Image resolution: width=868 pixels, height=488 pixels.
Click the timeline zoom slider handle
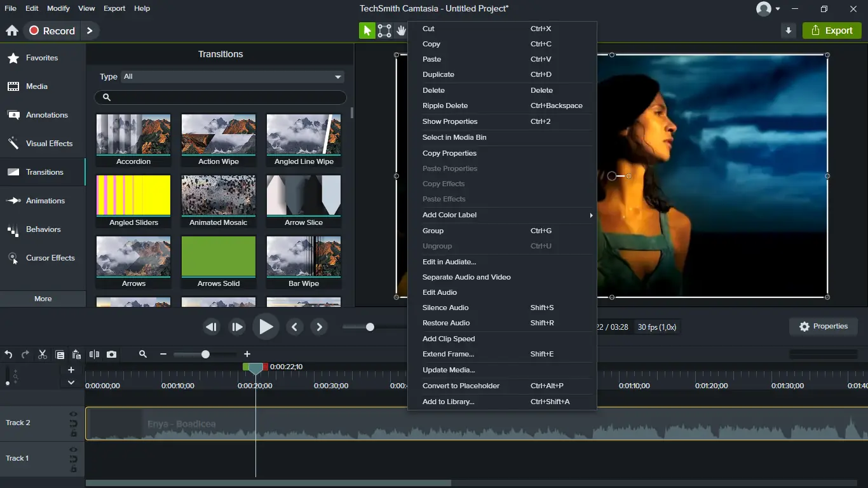tap(205, 355)
